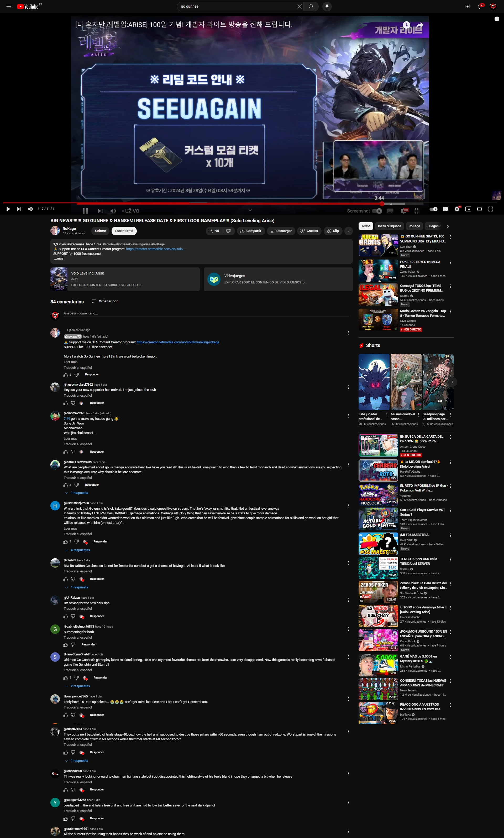Click the Compartir button

251,231
